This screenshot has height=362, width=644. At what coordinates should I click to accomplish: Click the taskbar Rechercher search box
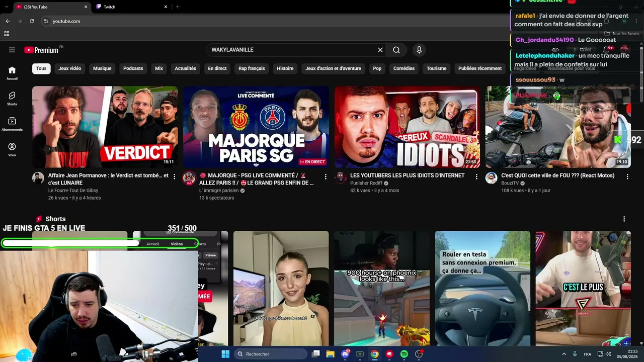pos(271,354)
